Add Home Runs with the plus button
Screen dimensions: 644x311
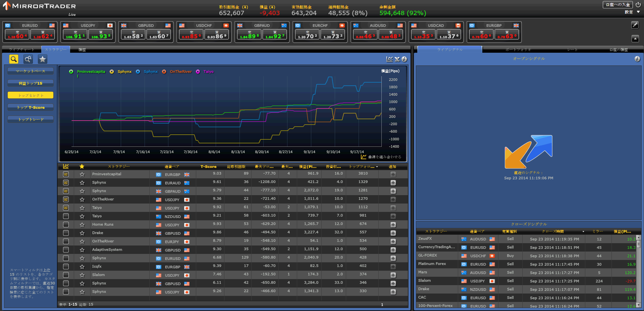[393, 225]
